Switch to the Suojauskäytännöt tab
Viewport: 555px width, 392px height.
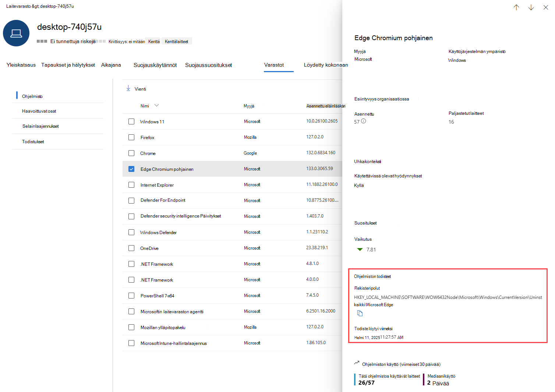155,65
